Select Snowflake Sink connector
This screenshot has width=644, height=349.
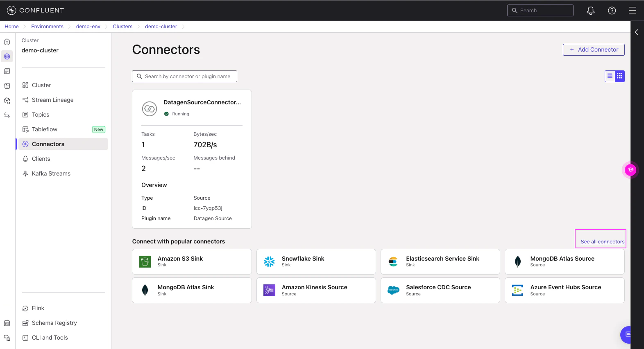316,261
